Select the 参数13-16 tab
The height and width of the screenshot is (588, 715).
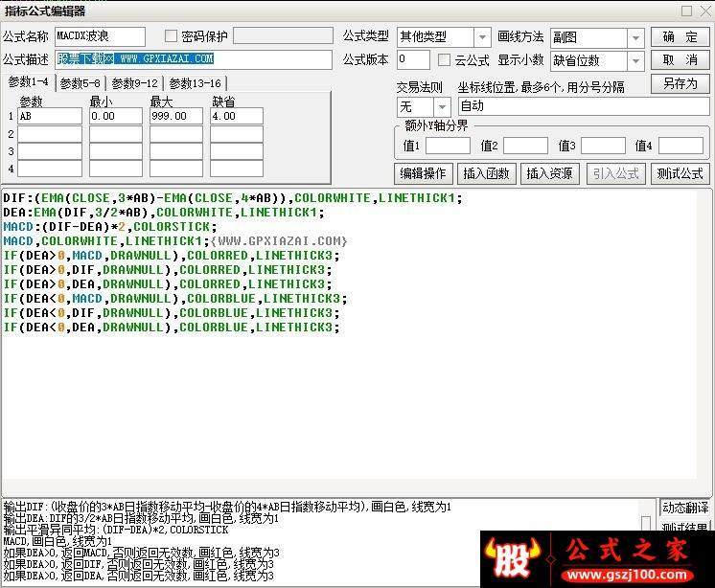[x=196, y=83]
